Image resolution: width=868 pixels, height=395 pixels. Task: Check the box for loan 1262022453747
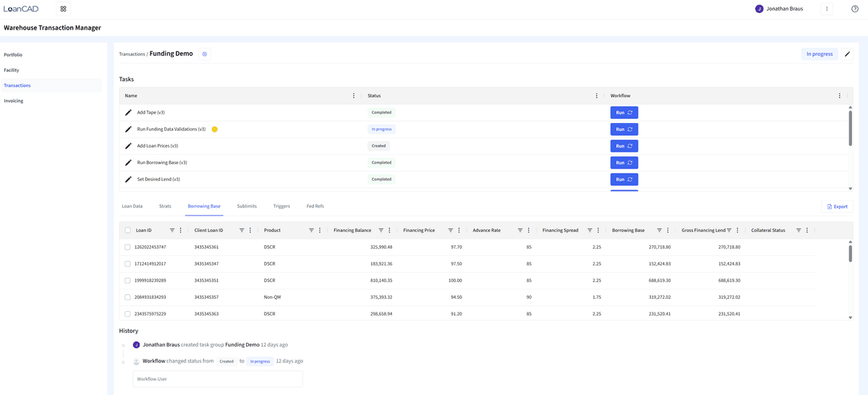pos(127,247)
